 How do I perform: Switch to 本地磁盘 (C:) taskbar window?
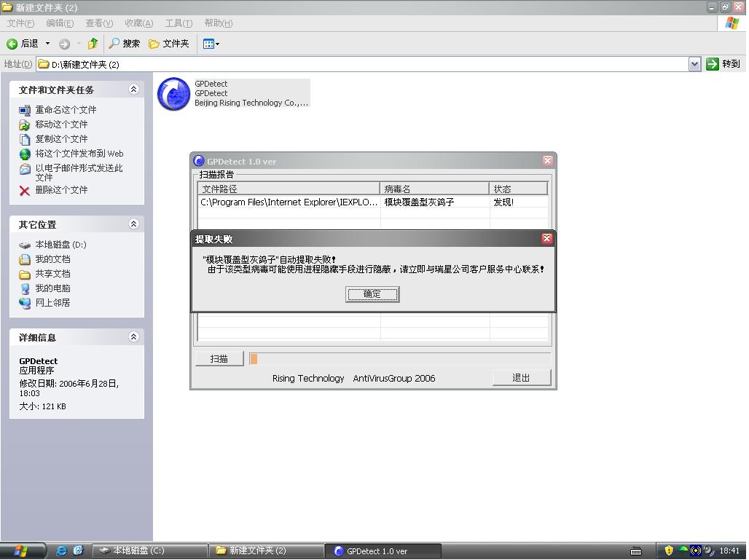tap(149, 551)
